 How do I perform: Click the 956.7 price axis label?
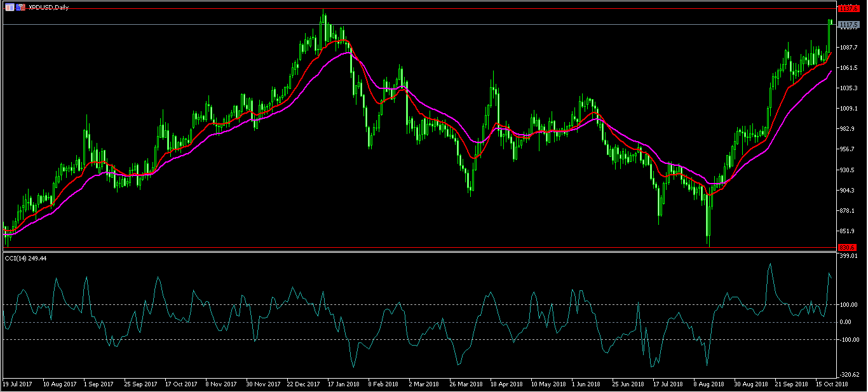[x=847, y=149]
